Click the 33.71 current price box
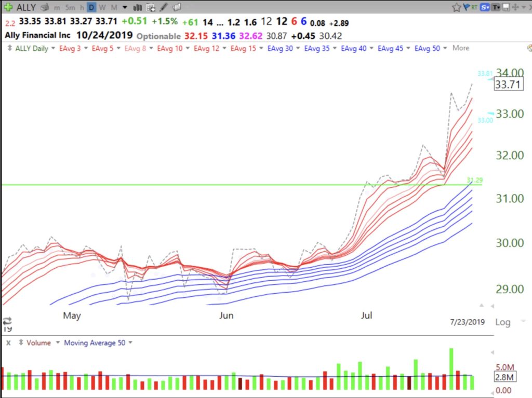Screen dimensions: 532x398 pos(508,84)
